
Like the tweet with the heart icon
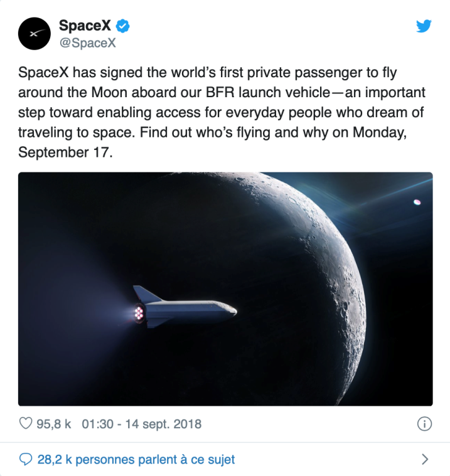(26, 423)
